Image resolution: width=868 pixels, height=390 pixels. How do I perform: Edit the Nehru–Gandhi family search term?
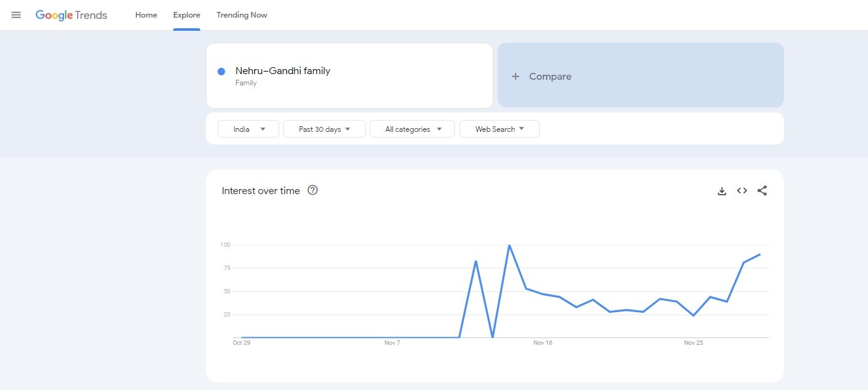pos(282,71)
